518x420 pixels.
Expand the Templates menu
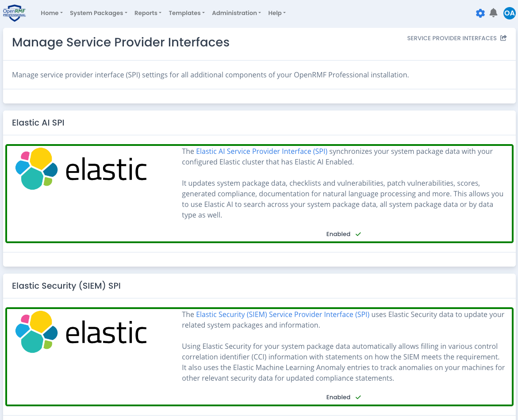tap(187, 13)
